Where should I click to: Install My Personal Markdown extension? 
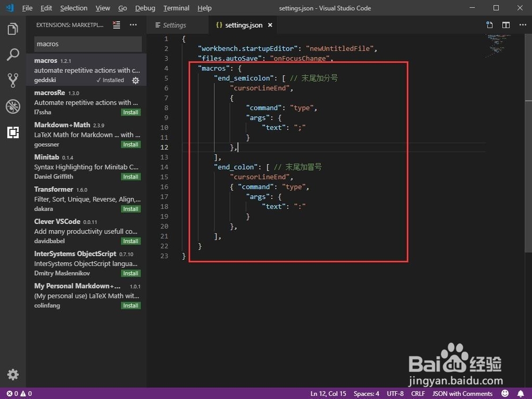(x=131, y=306)
